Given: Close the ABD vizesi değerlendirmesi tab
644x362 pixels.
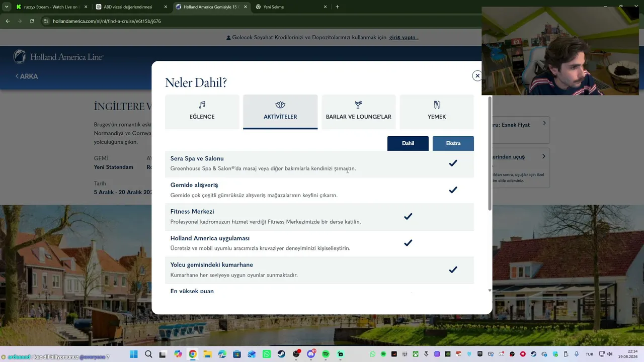Looking at the screenshot, I should pos(165,7).
